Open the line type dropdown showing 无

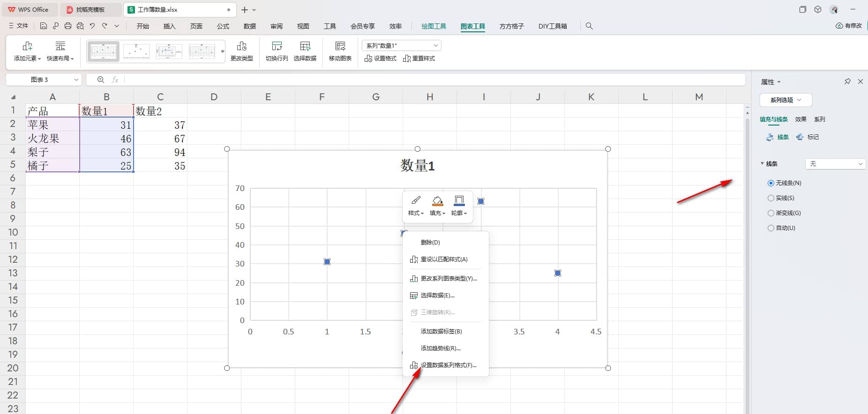pos(835,164)
